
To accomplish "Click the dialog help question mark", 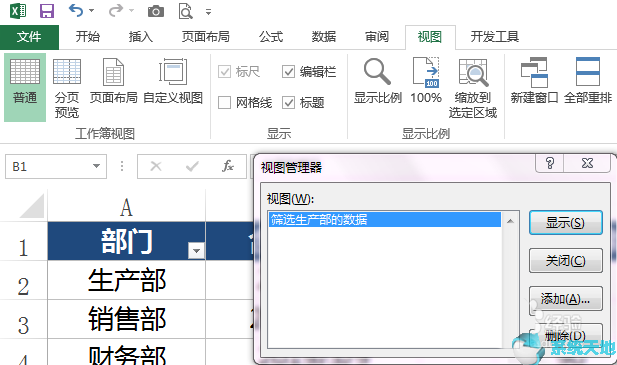I will pos(550,163).
